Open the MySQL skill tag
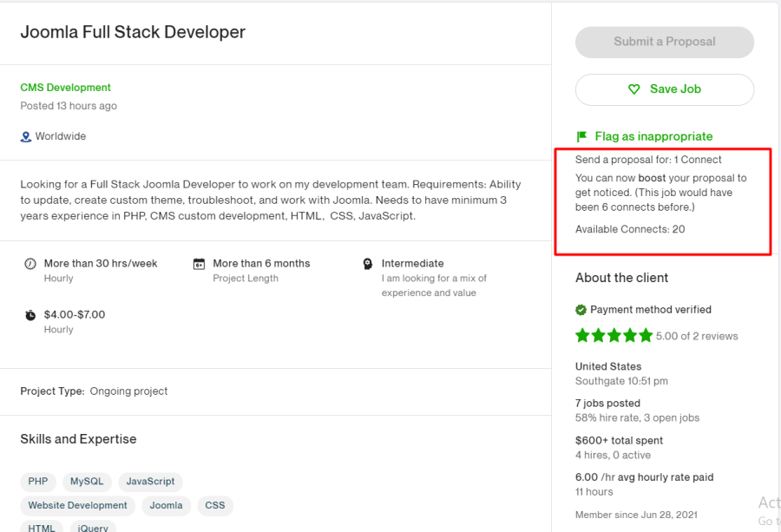 [87, 481]
